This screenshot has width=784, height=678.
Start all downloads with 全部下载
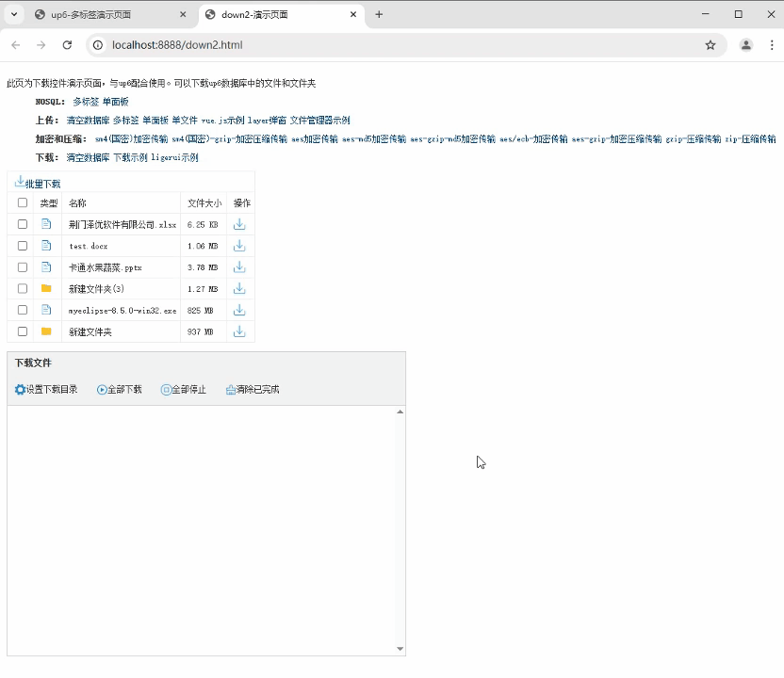(x=120, y=390)
